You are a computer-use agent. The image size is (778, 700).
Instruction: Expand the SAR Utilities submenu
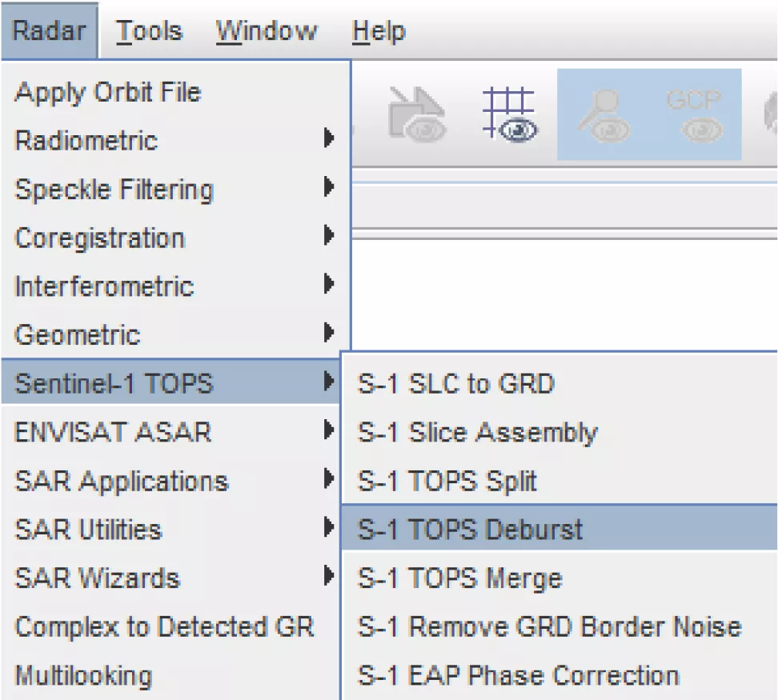[x=171, y=529]
